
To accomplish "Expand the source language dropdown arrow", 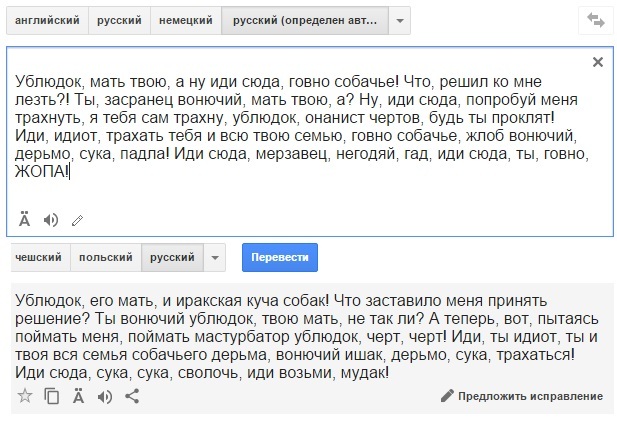I will pos(399,20).
